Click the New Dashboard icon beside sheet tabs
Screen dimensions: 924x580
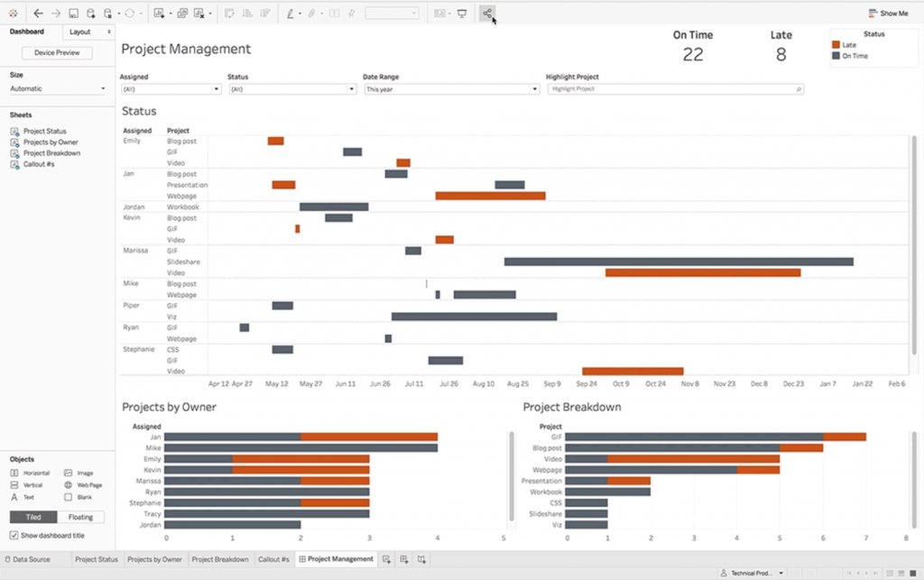tap(404, 559)
